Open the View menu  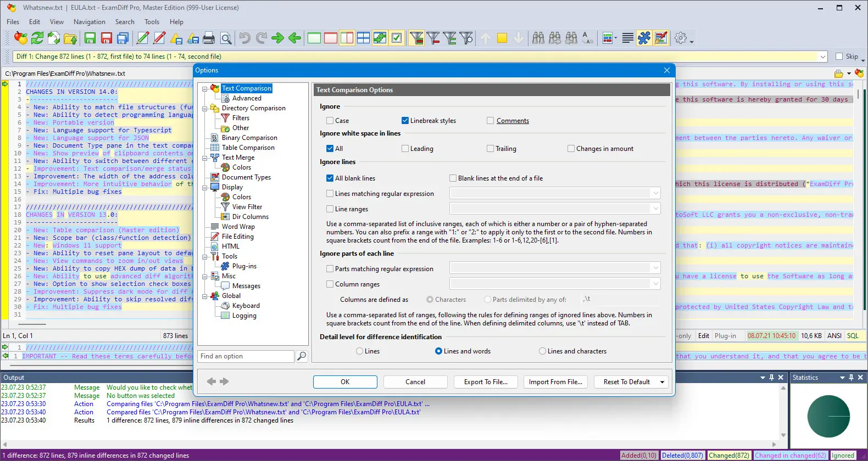(57, 22)
